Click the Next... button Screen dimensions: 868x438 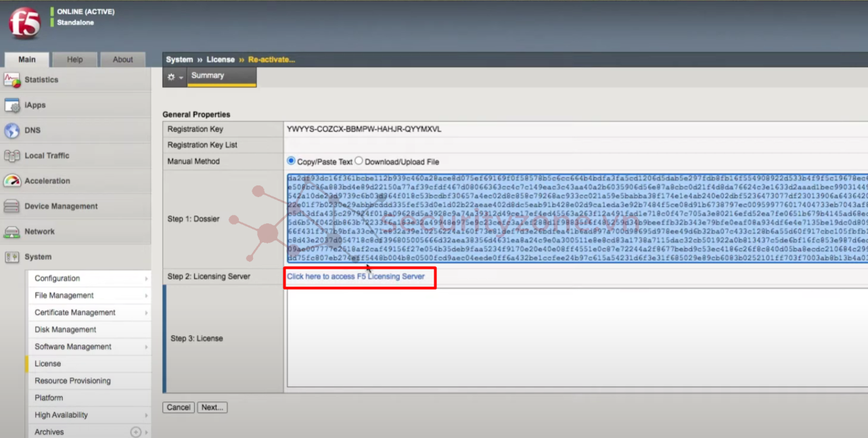point(212,408)
